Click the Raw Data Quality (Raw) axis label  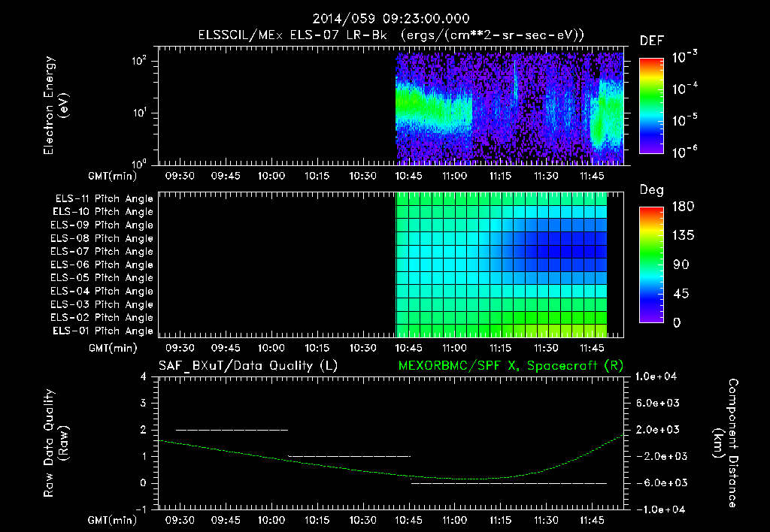click(56, 443)
